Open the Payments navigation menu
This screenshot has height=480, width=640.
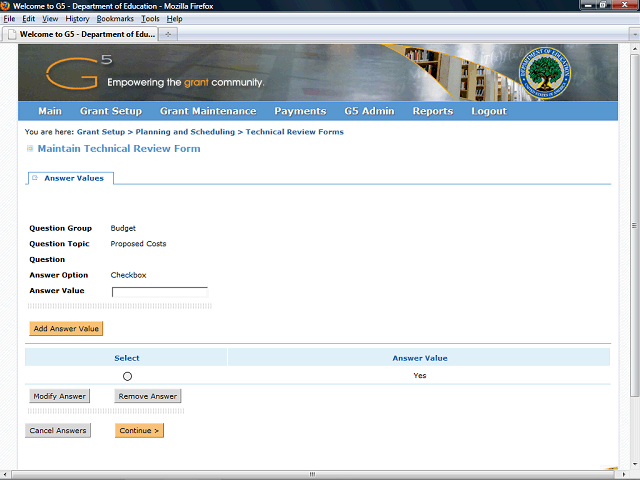pyautogui.click(x=300, y=111)
